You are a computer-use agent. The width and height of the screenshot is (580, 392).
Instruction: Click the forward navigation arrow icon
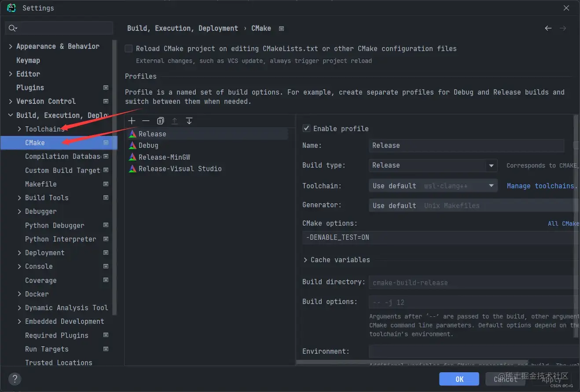[563, 28]
